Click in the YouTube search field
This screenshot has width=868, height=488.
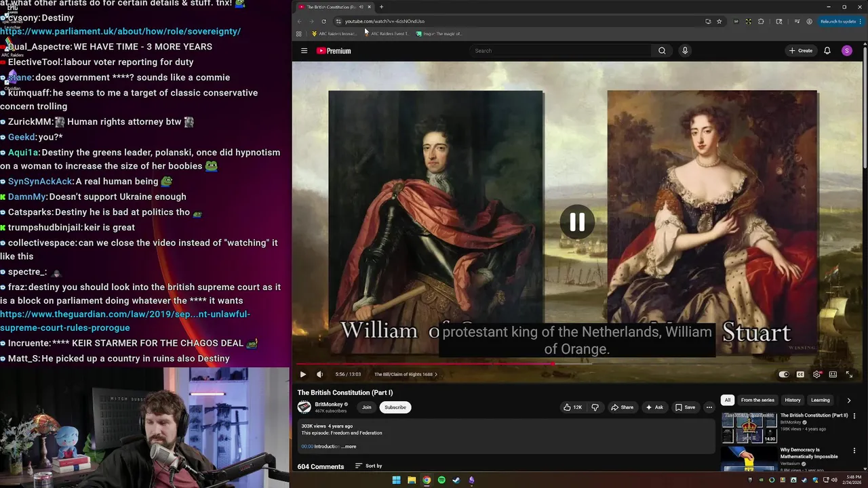click(560, 51)
